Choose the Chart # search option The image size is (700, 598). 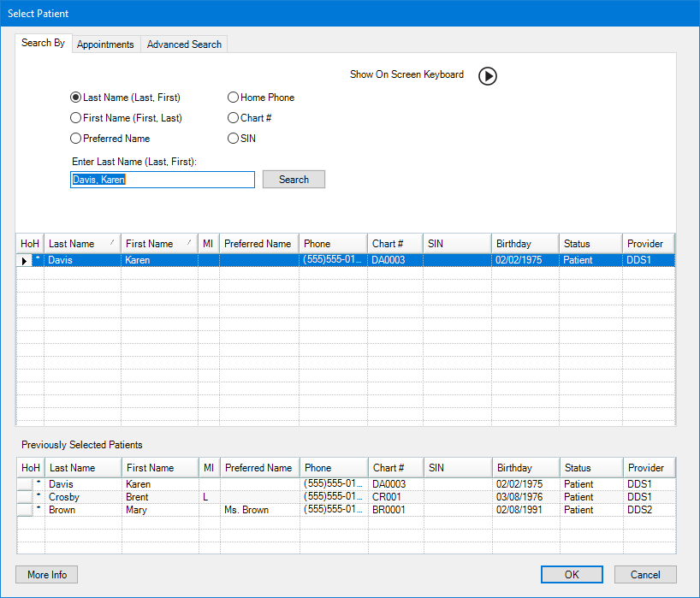tap(233, 118)
